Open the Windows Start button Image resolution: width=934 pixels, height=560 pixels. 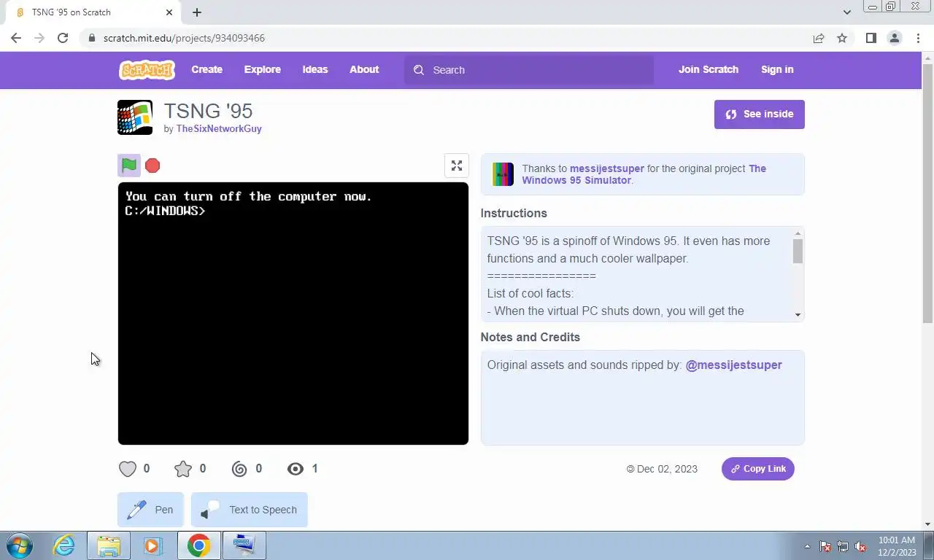(18, 545)
